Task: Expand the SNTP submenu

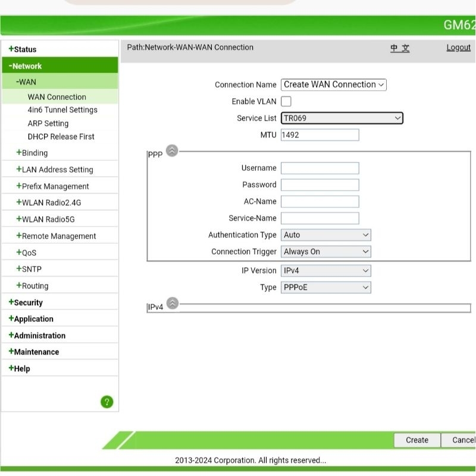Action: [29, 269]
